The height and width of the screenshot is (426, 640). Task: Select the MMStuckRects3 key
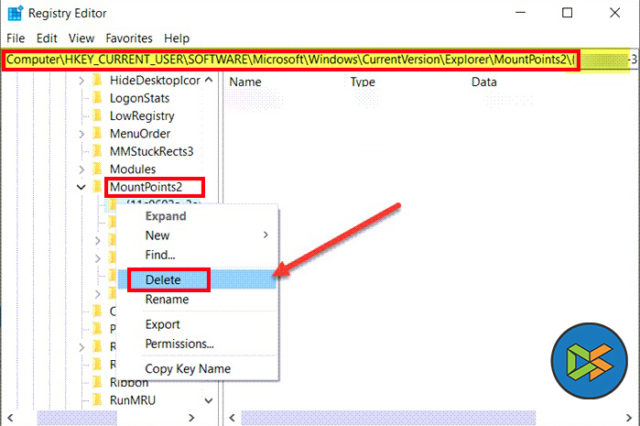click(x=151, y=152)
